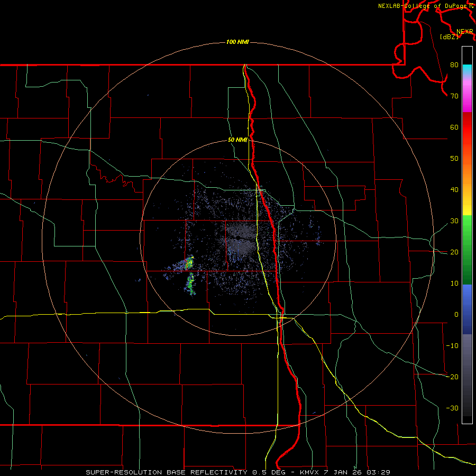Pick the 20 value on dBZ scale
This screenshot has width=476, height=476.
(454, 252)
